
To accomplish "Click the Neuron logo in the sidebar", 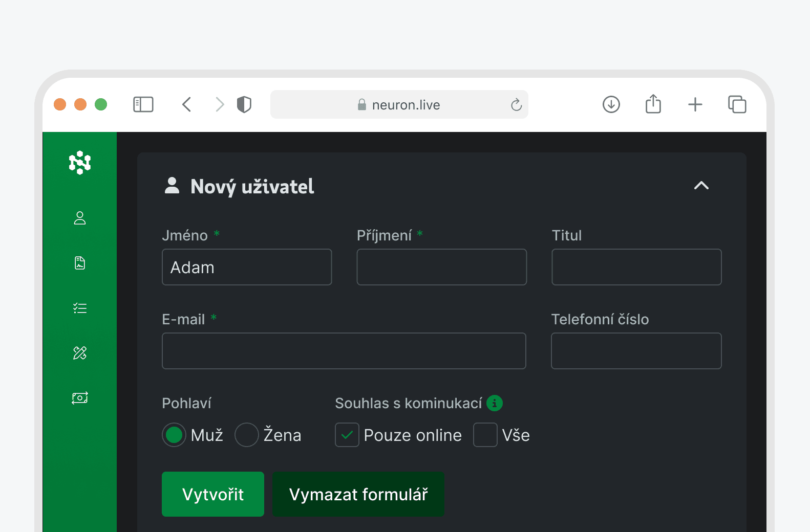I will 80,163.
